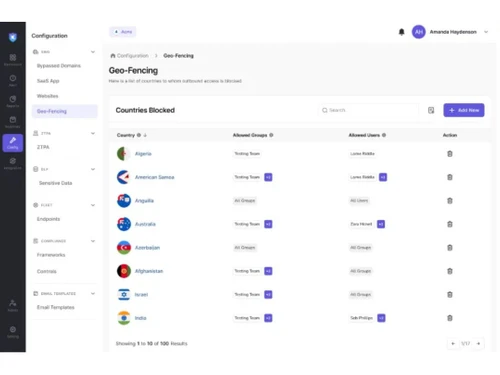This screenshot has height=375, width=500.
Task: Collapse the SWG section
Action: 93,52
